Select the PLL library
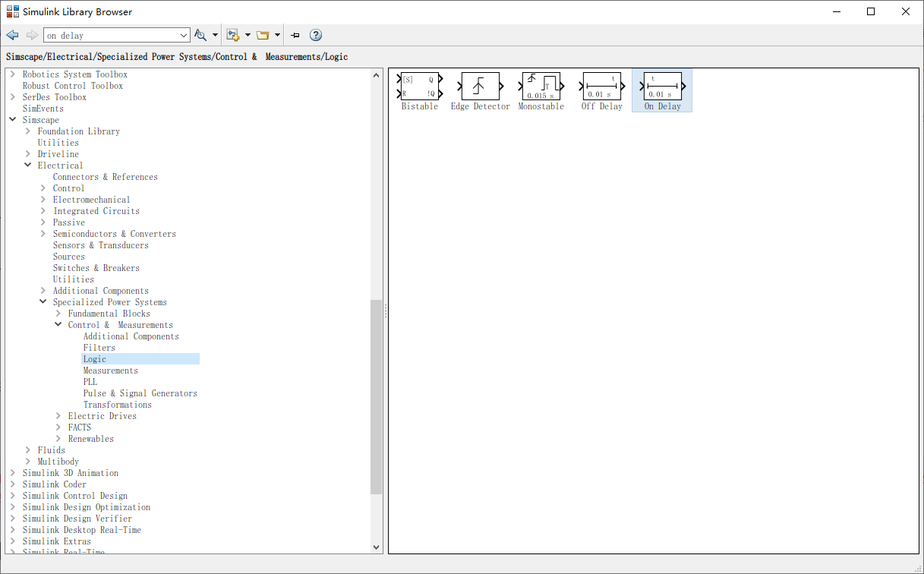 click(90, 382)
